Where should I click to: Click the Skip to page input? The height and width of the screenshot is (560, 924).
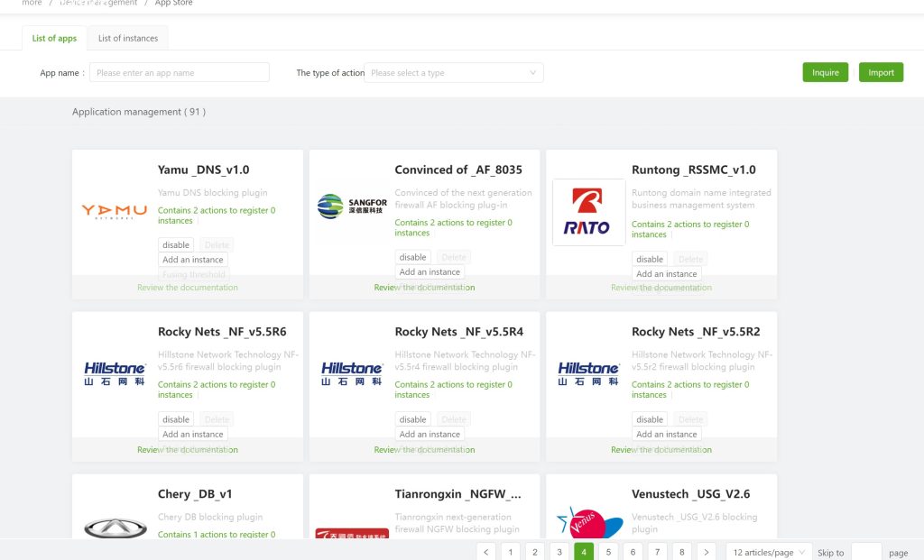(866, 552)
